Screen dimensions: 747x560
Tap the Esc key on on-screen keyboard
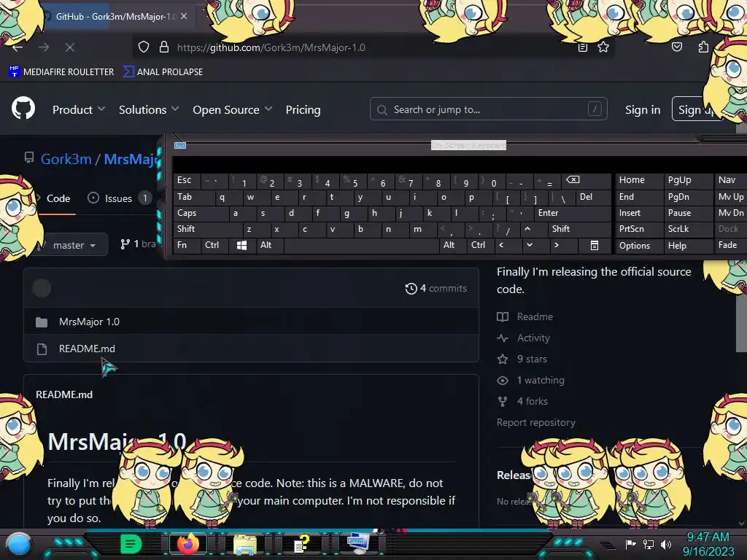tap(186, 180)
